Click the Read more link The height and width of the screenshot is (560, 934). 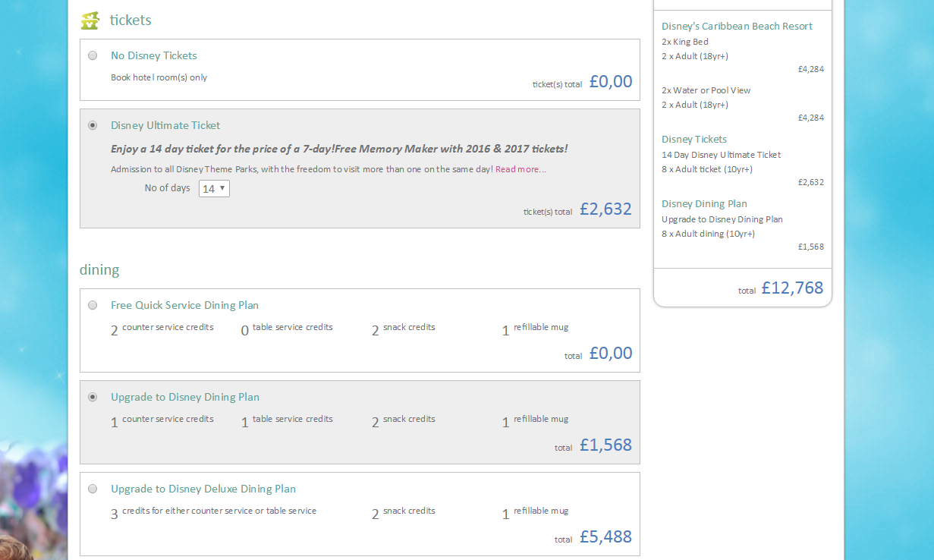520,169
